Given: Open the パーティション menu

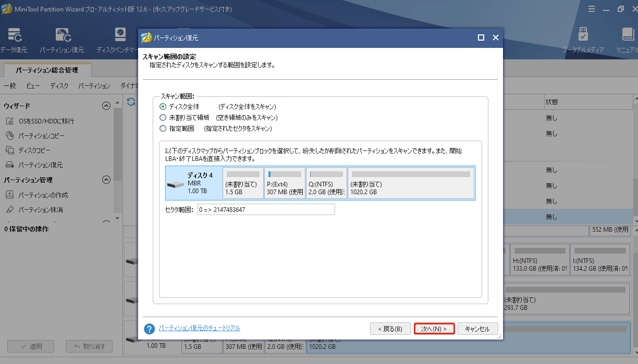Looking at the screenshot, I should coord(94,86).
